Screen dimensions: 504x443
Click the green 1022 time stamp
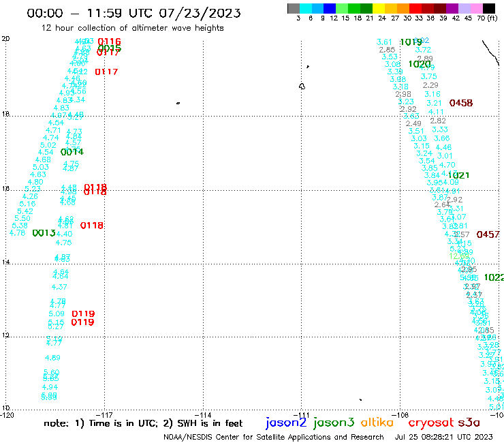point(494,277)
